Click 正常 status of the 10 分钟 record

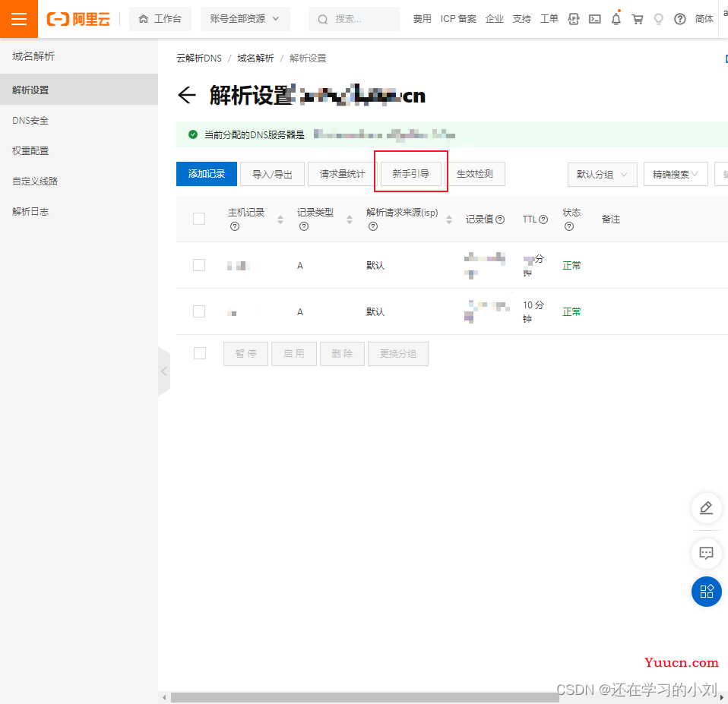point(571,311)
